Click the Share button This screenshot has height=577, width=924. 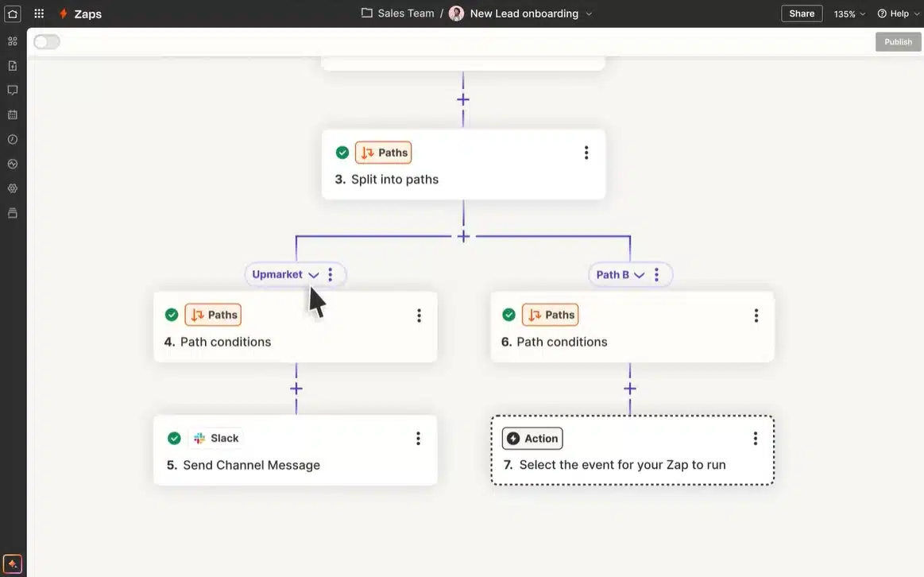tap(801, 13)
